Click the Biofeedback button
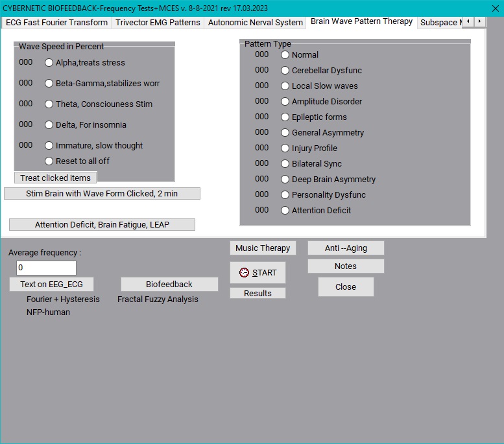 click(169, 285)
